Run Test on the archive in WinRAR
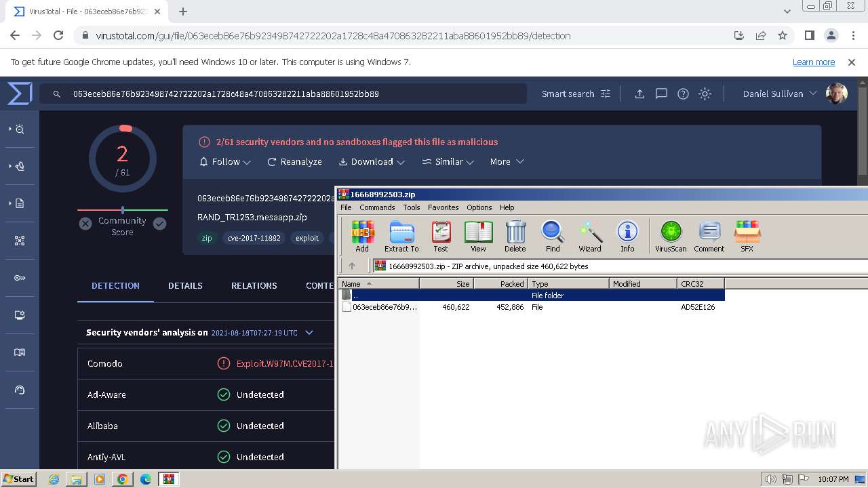 [441, 237]
